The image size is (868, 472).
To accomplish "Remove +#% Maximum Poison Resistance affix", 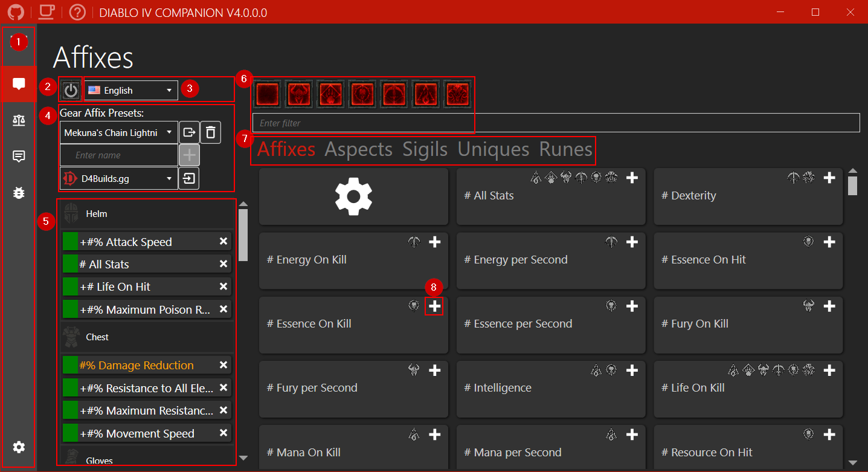I will coord(223,309).
